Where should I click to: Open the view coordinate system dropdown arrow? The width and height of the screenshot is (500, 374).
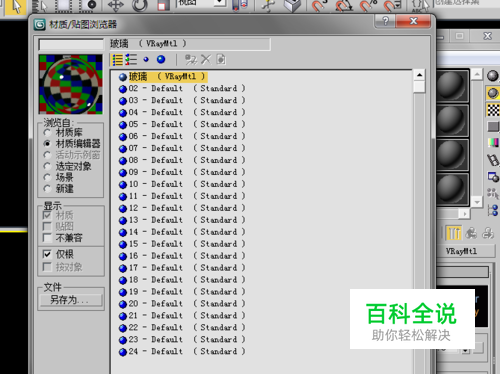pyautogui.click(x=219, y=3)
